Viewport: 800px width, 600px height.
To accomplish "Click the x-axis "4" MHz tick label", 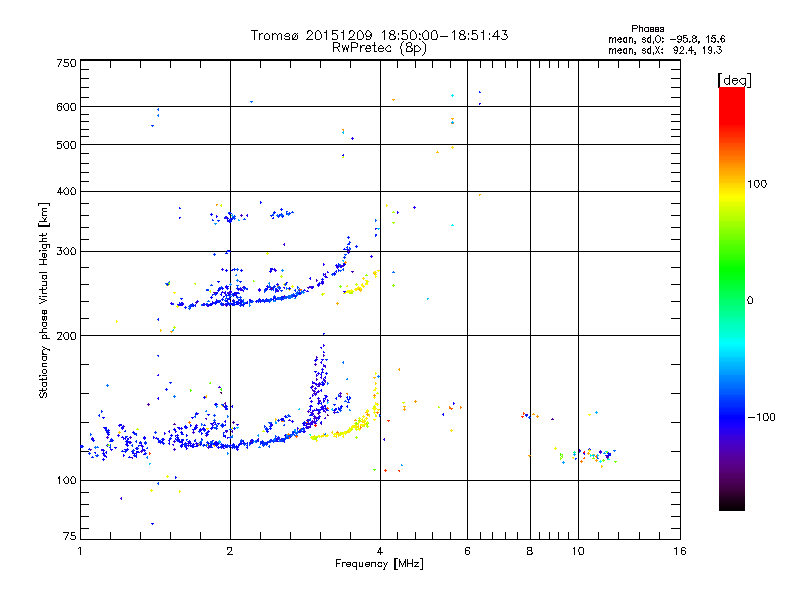I will [x=380, y=551].
